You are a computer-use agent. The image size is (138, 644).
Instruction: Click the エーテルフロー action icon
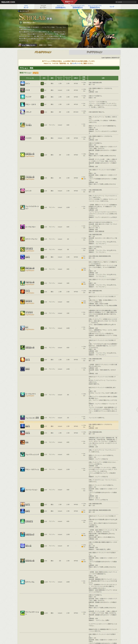[x=23, y=227]
